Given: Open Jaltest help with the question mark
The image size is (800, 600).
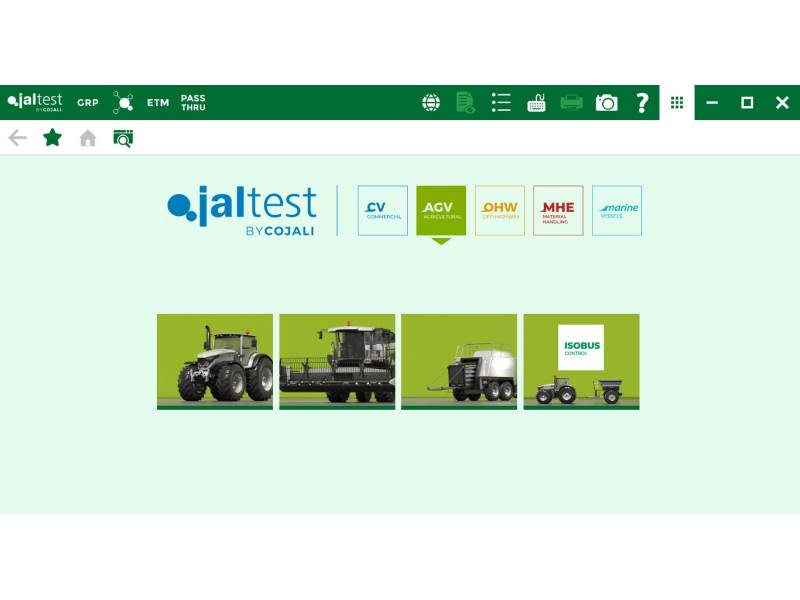Looking at the screenshot, I should 642,101.
